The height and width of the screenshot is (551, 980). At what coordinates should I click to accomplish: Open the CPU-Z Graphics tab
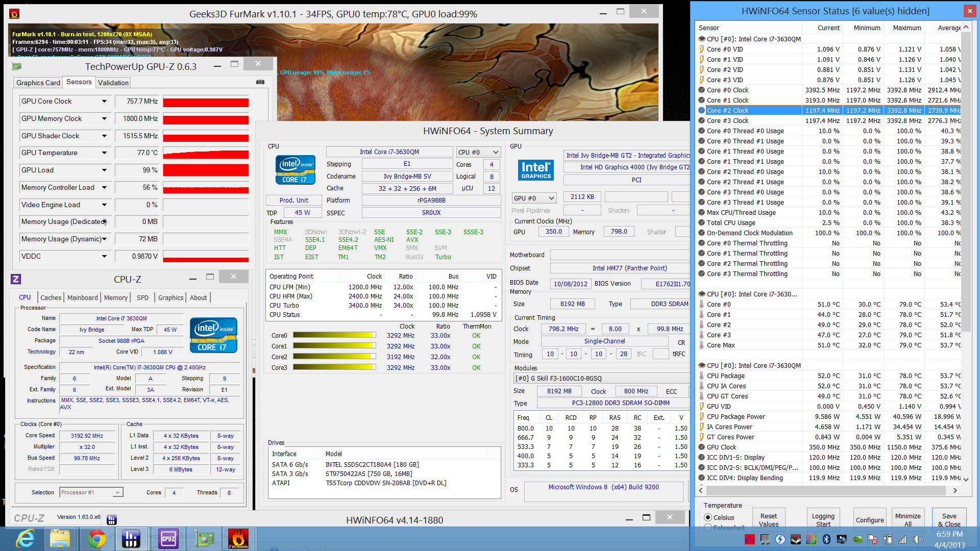point(170,297)
